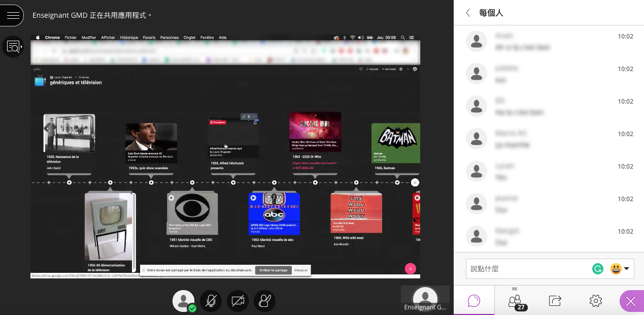Screen dimensions: 644x315
Task: Play the ABC Logo History video
Action: pyautogui.click(x=253, y=198)
